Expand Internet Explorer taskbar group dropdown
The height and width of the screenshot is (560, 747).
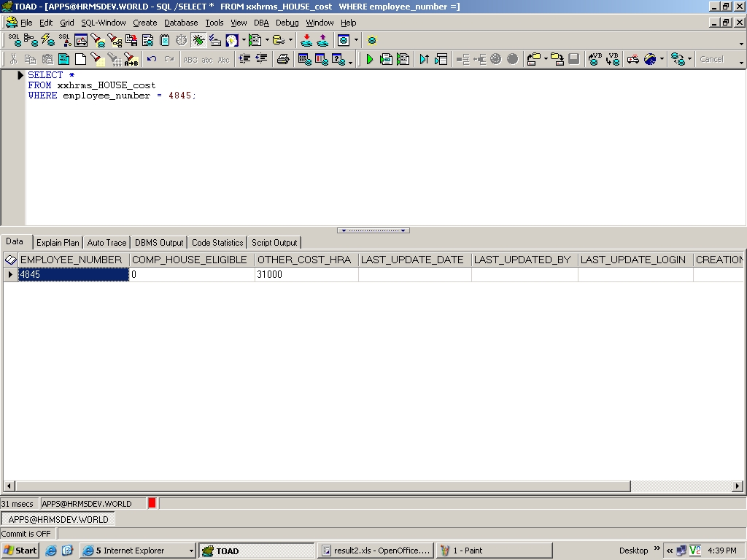191,551
